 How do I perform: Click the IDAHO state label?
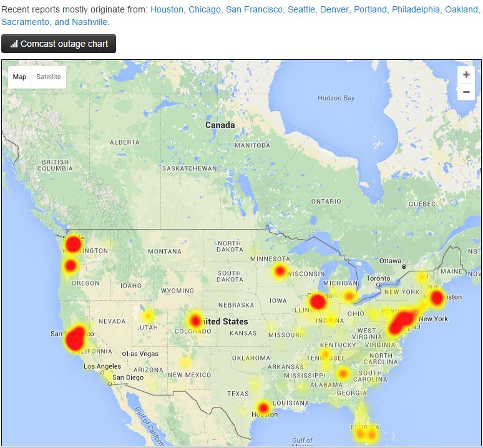click(x=131, y=286)
